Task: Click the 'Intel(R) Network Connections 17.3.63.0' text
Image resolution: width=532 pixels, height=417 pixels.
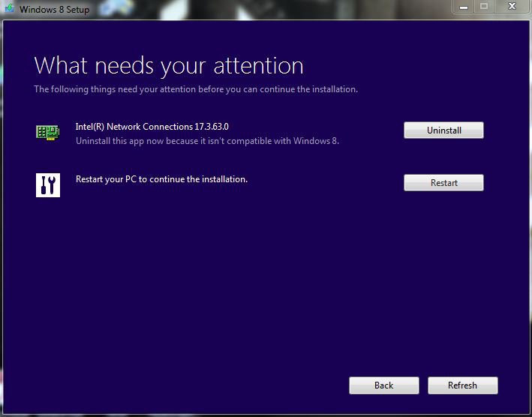Action: [x=152, y=127]
